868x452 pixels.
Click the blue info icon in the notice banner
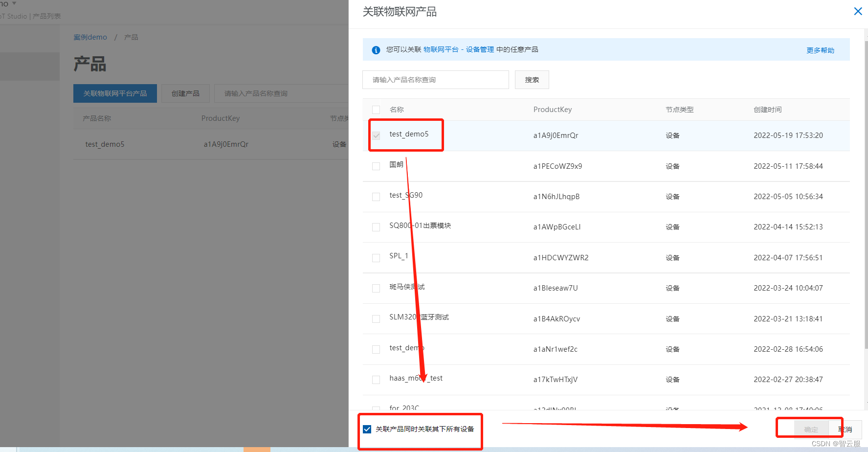coord(376,49)
